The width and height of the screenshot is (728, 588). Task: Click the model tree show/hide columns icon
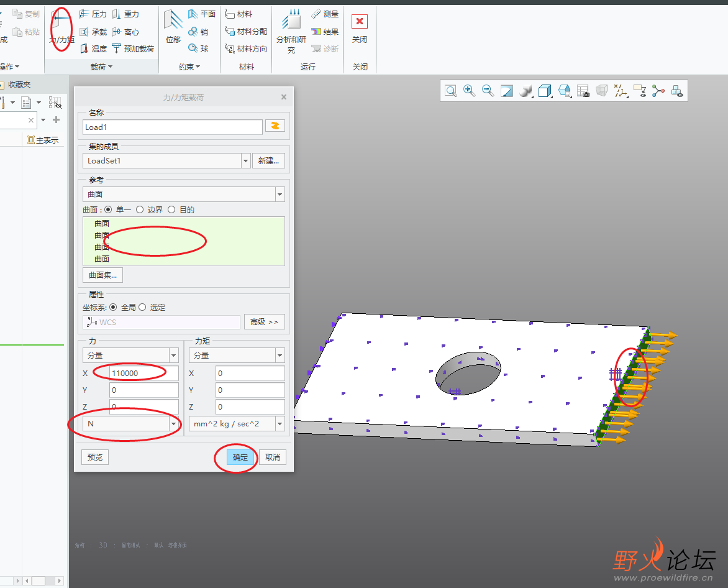(x=55, y=103)
